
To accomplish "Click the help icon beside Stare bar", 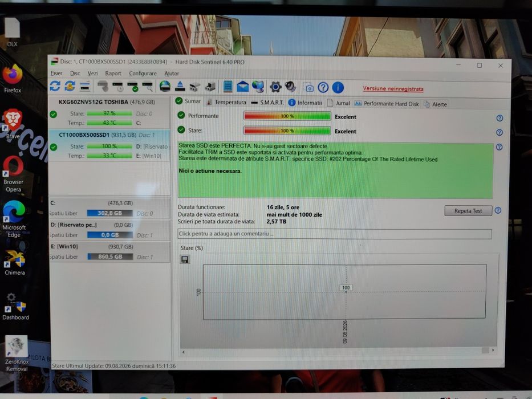I will [499, 132].
